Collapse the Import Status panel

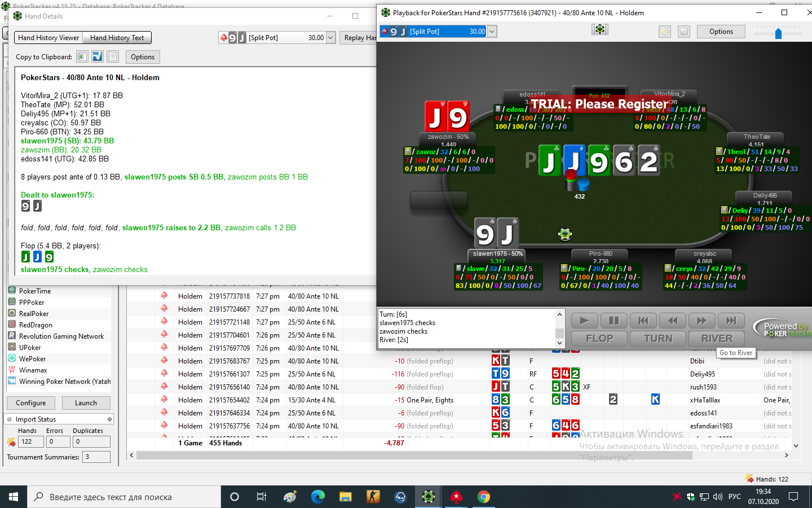(109, 419)
